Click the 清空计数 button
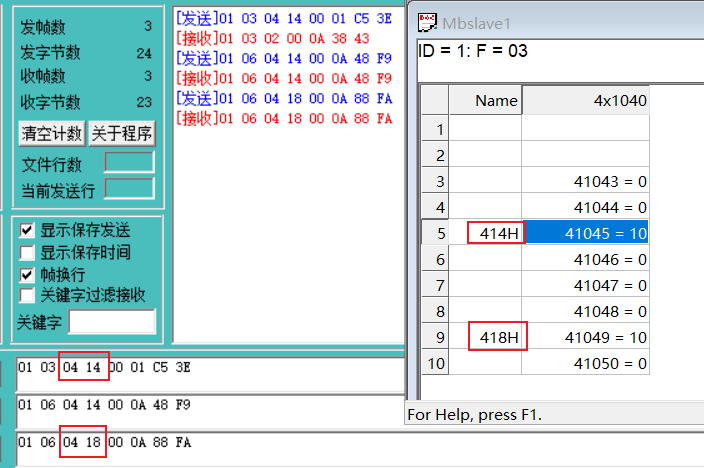 click(x=52, y=133)
